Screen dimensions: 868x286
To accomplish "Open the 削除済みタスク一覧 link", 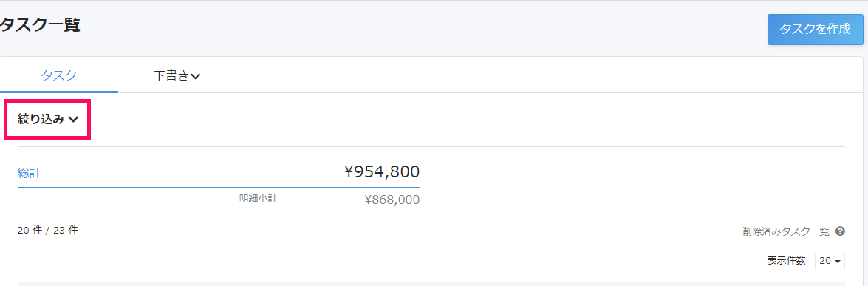I will [x=786, y=231].
